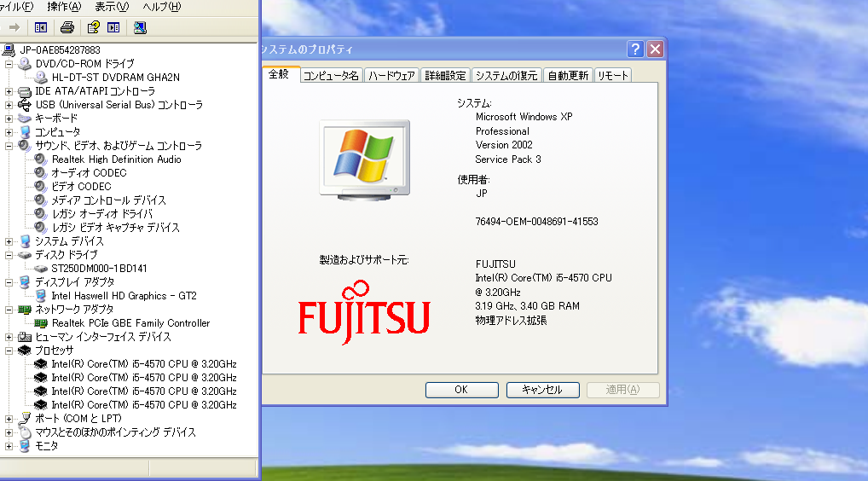The width and height of the screenshot is (868, 481).
Task: Expand the USB コントローラ node
Action: tap(9, 105)
